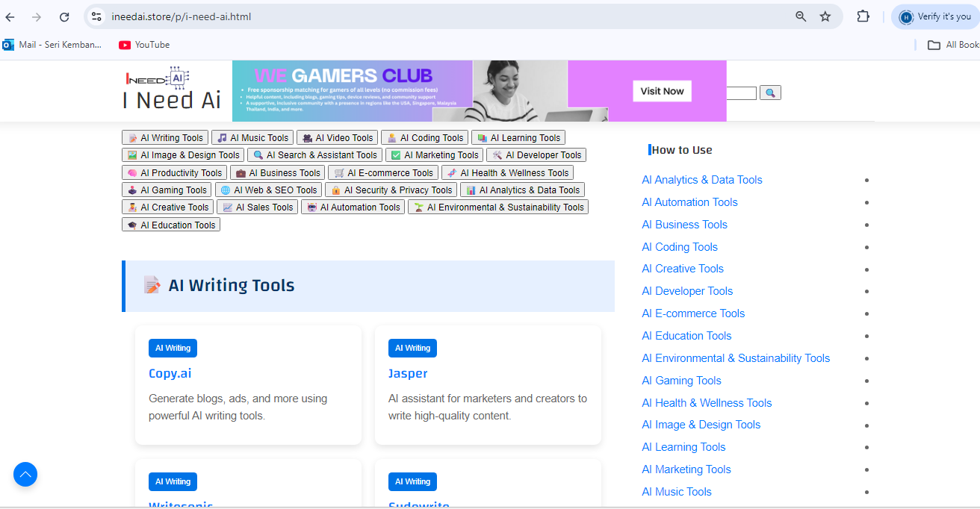Open the browser Extensions puzzle icon
980x509 pixels.
tap(863, 16)
